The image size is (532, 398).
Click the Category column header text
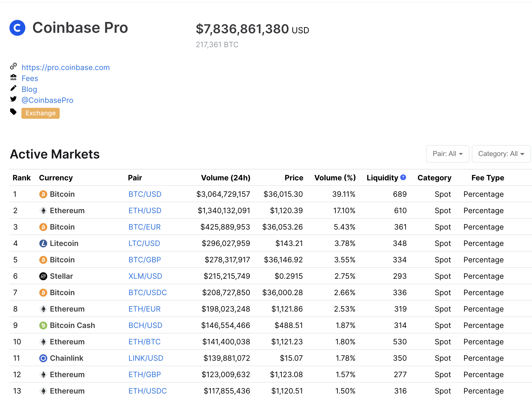[x=435, y=178]
